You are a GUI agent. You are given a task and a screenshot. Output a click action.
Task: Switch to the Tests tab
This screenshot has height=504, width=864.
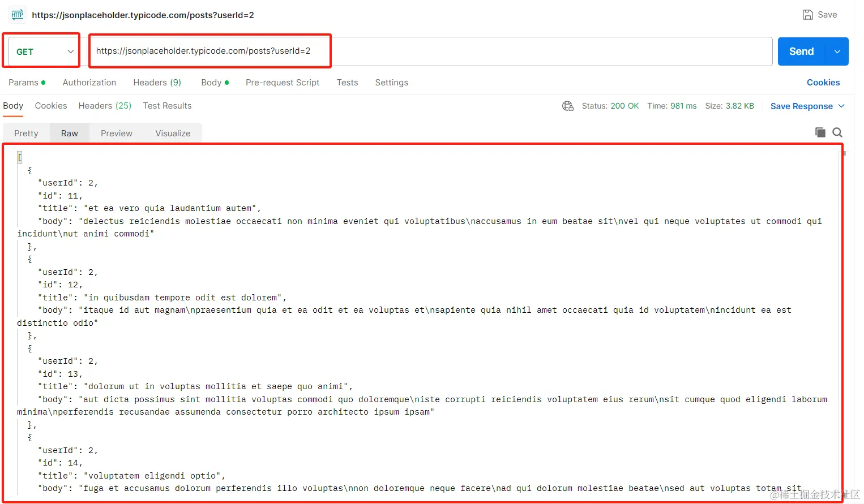coord(348,83)
